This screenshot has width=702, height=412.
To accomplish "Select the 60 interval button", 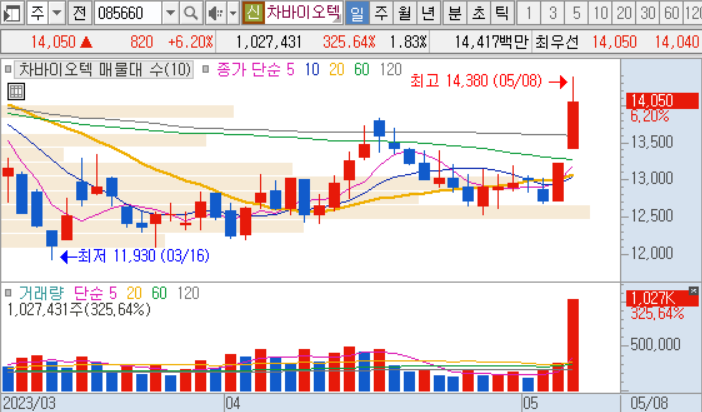I will coord(671,13).
